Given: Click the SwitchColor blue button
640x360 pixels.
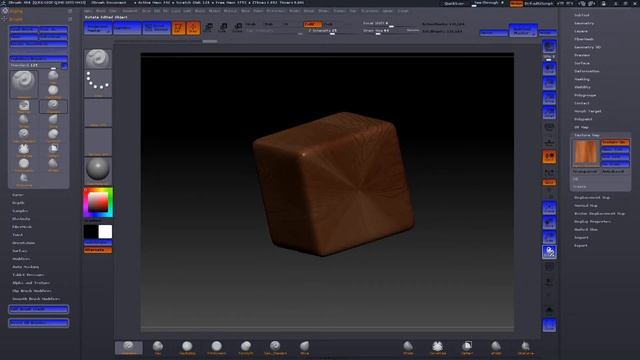Looking at the screenshot, I should click(x=98, y=243).
